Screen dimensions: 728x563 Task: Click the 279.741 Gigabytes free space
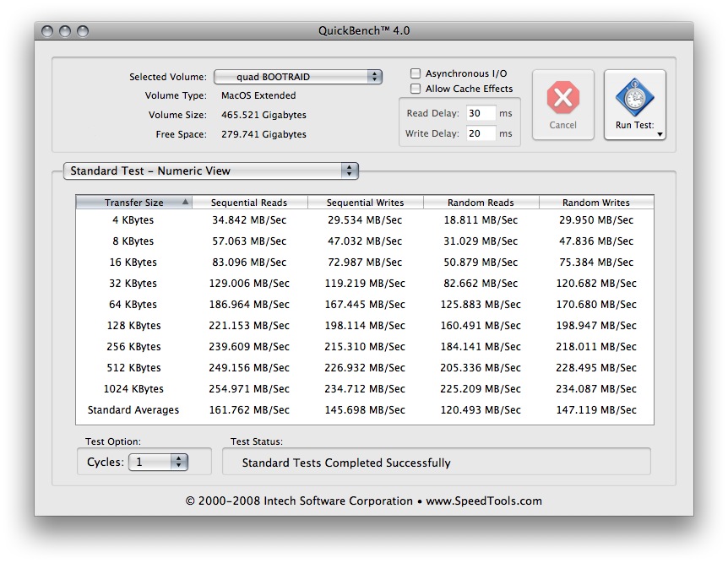pyautogui.click(x=263, y=134)
